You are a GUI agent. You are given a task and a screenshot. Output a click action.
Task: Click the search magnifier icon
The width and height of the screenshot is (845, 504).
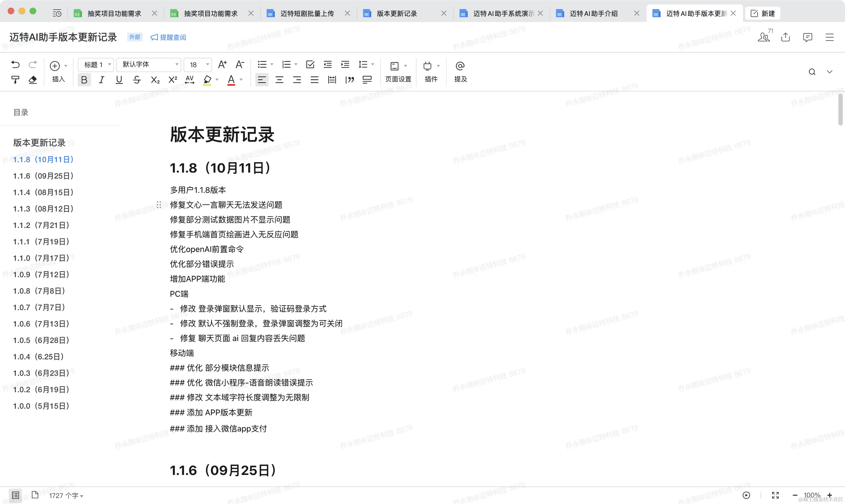pyautogui.click(x=812, y=72)
